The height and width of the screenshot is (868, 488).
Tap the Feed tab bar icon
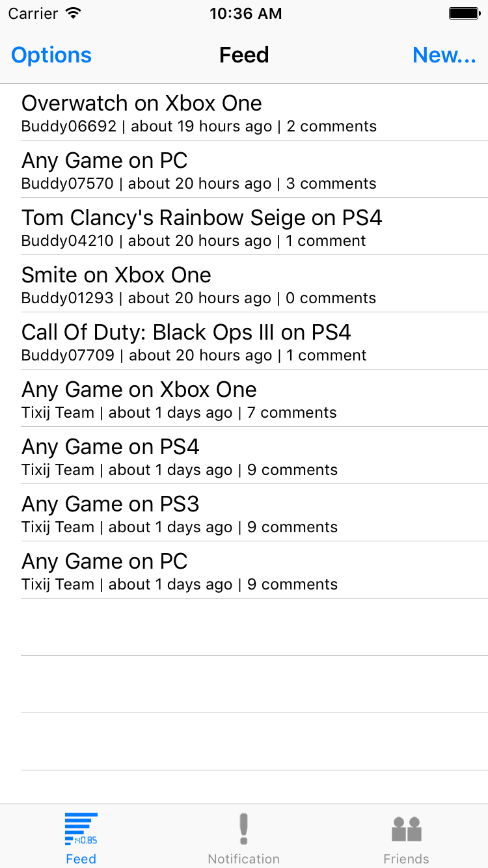[81, 829]
